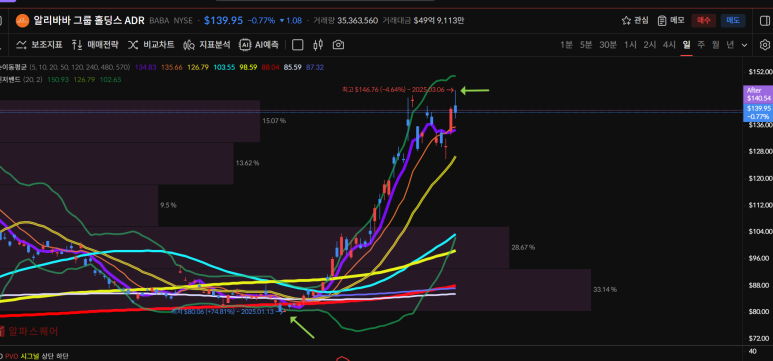Select the 15.07 % volume profile bar label
This screenshot has height=361, width=773.
(274, 121)
